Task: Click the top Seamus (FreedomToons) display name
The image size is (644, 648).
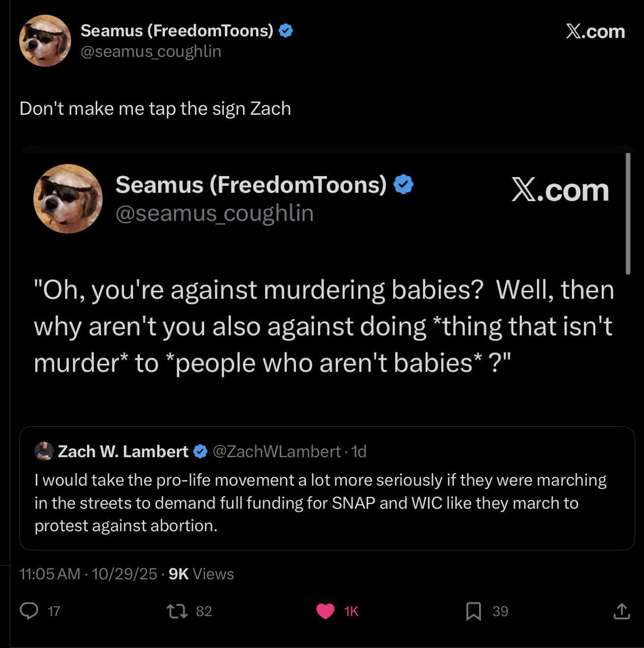Action: [x=177, y=31]
